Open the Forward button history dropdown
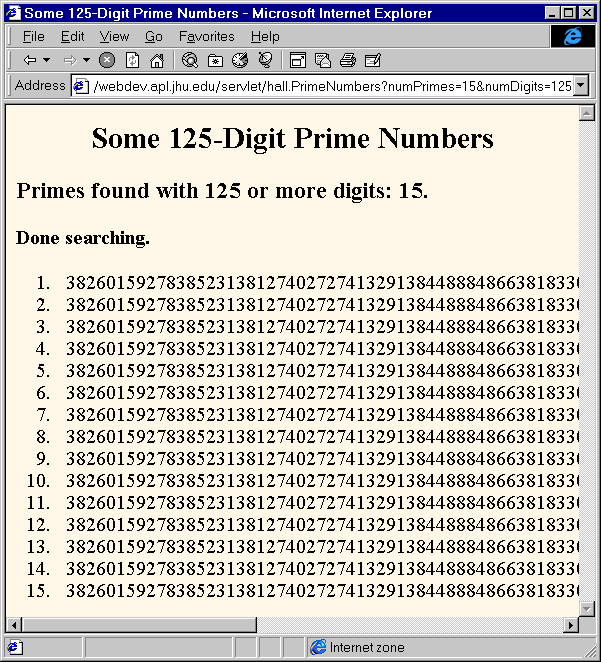This screenshot has width=601, height=662. pos(86,61)
